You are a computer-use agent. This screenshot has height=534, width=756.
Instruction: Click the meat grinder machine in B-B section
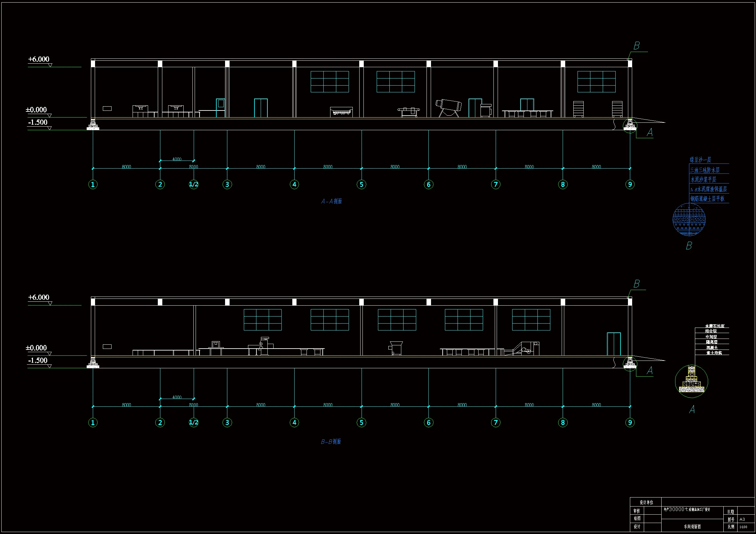pos(395,348)
